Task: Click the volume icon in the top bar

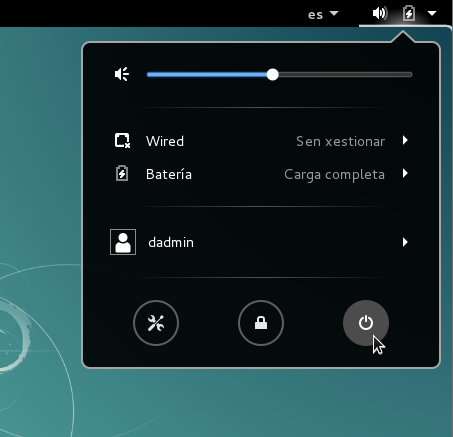Action: pyautogui.click(x=380, y=13)
